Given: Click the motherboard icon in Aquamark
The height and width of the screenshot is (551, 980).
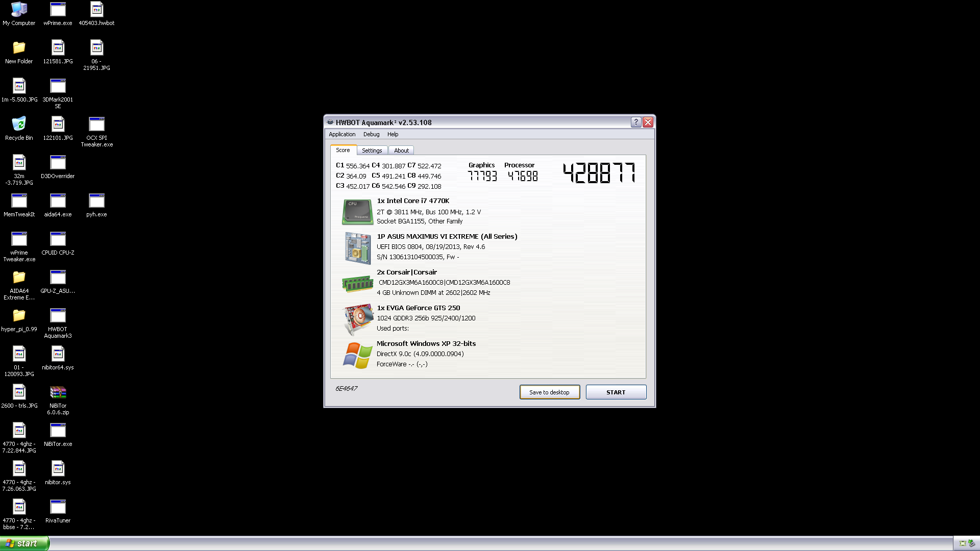Looking at the screenshot, I should 357,248.
